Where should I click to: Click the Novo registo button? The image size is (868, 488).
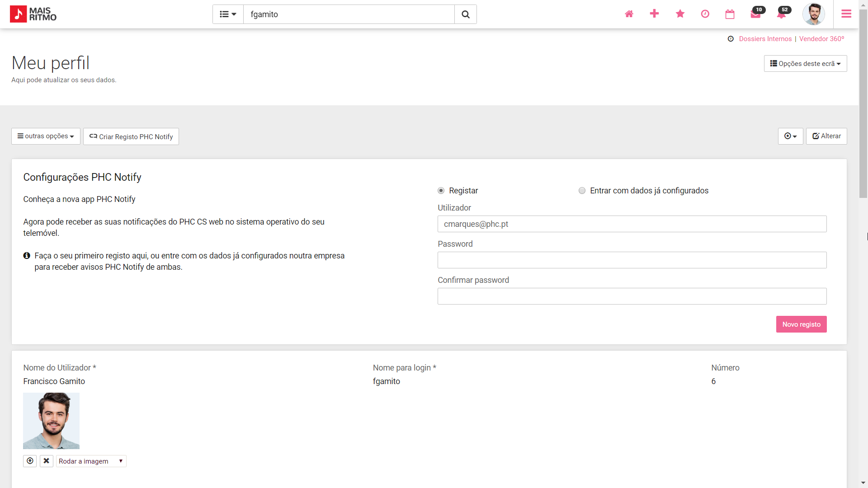[801, 324]
